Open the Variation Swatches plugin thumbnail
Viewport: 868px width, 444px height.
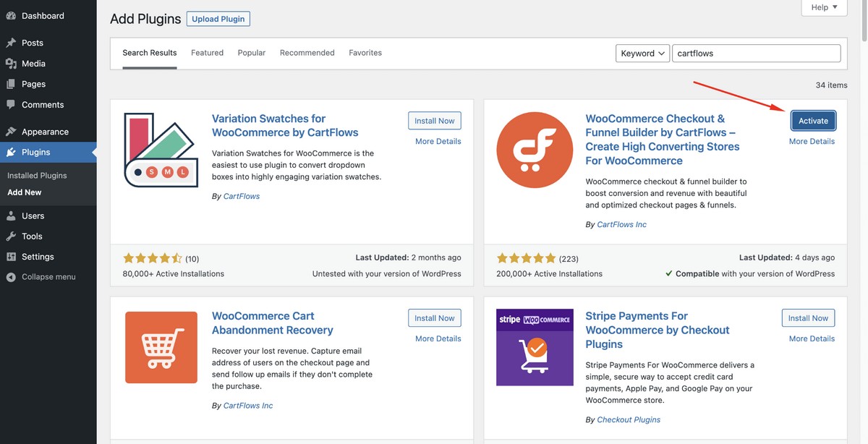tap(161, 150)
